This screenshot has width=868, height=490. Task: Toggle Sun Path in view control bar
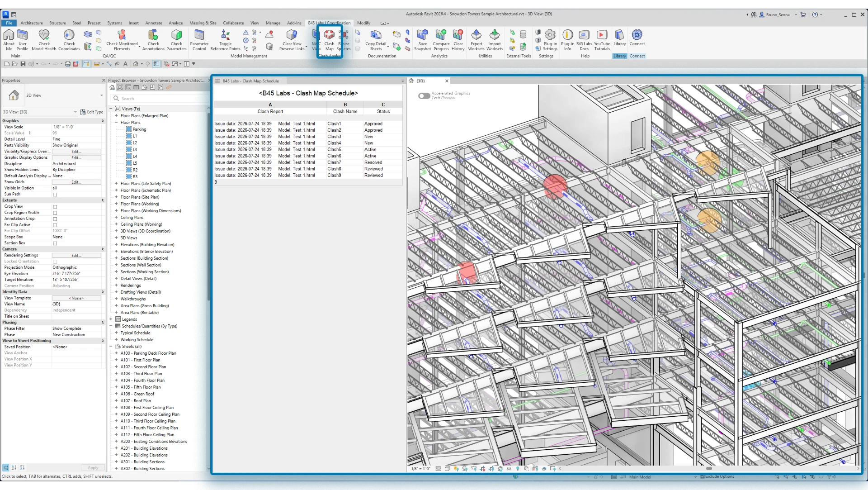(x=456, y=469)
